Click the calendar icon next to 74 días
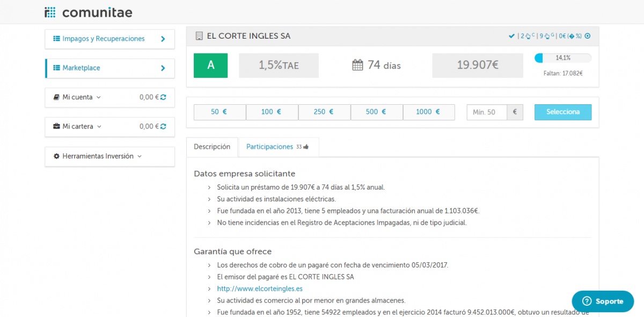644x317 pixels. pos(358,66)
